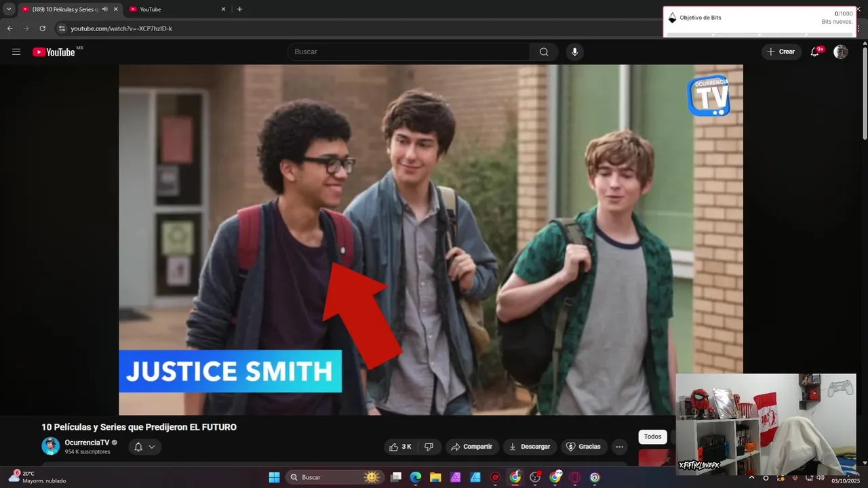
Task: Click the video player to pause
Action: (431, 239)
